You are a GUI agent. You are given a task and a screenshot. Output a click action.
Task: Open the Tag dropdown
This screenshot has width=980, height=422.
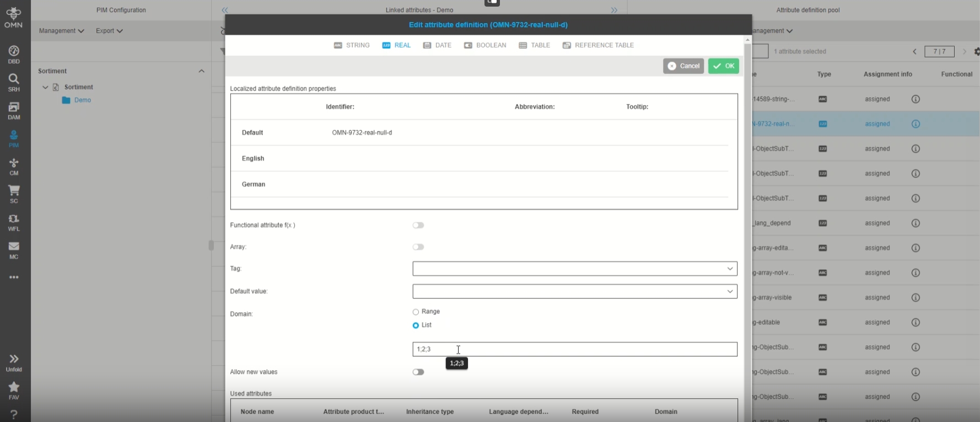574,269
